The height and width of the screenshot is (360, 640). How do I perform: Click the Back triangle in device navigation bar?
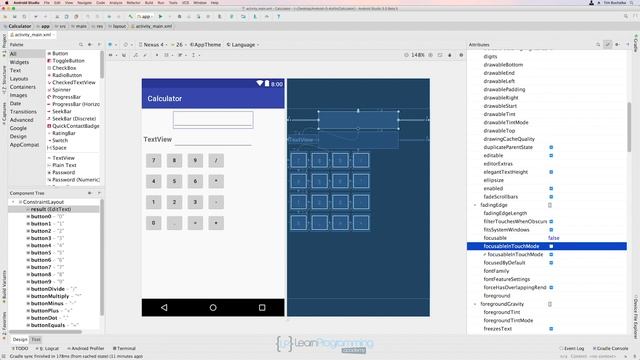tap(164, 307)
